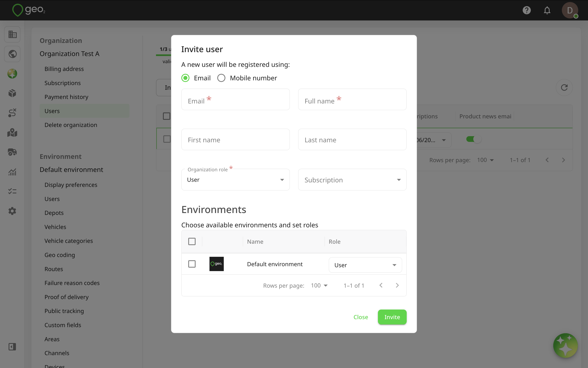Viewport: 588px width, 368px height.
Task: Open Display preferences menu item
Action: click(71, 185)
